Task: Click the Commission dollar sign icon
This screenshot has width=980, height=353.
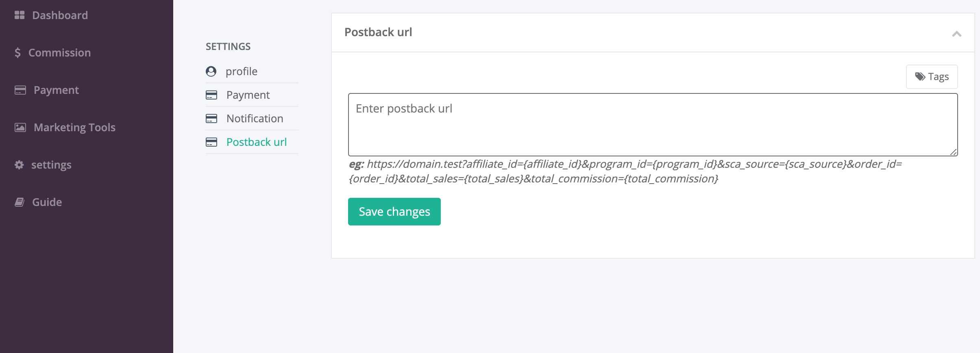Action: click(17, 53)
